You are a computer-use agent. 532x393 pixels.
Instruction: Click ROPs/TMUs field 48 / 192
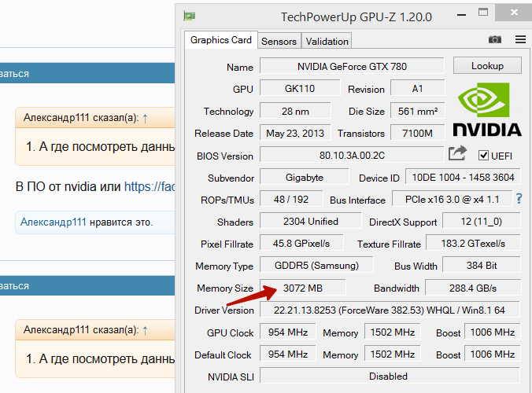291,199
